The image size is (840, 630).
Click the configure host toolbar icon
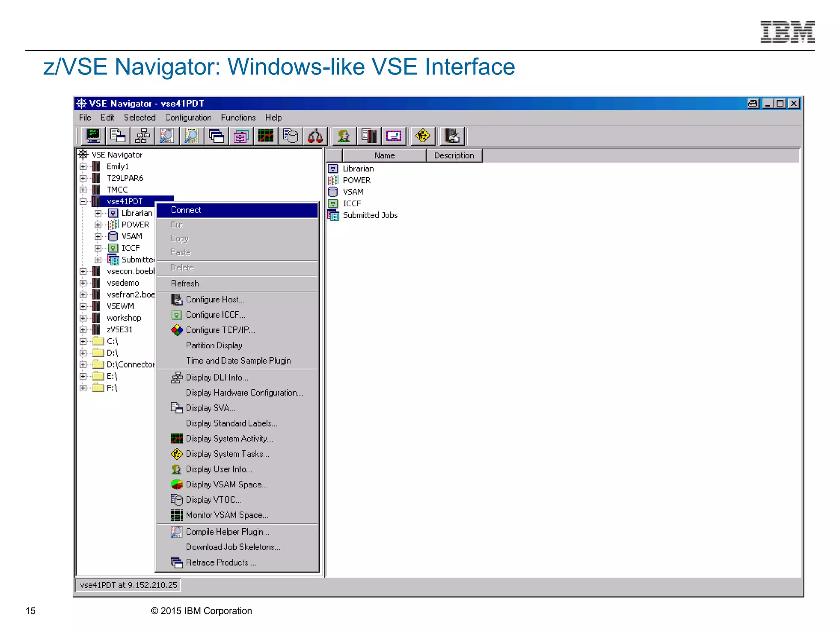pyautogui.click(x=452, y=136)
